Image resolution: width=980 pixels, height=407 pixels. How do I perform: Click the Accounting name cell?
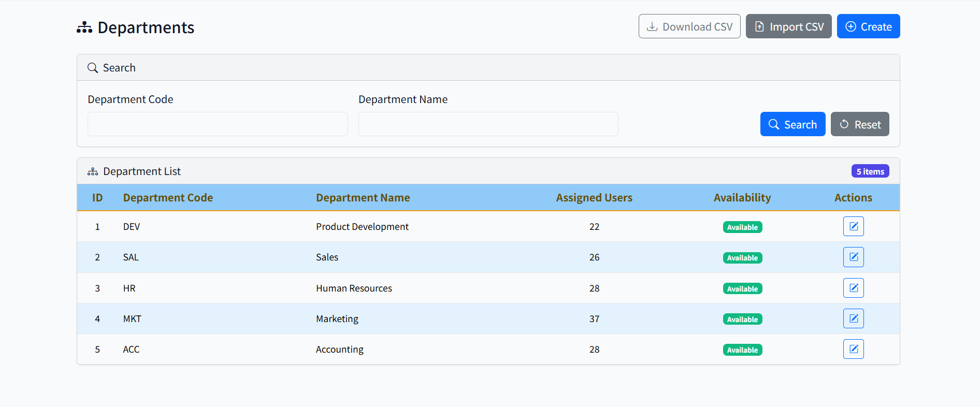pyautogui.click(x=340, y=350)
